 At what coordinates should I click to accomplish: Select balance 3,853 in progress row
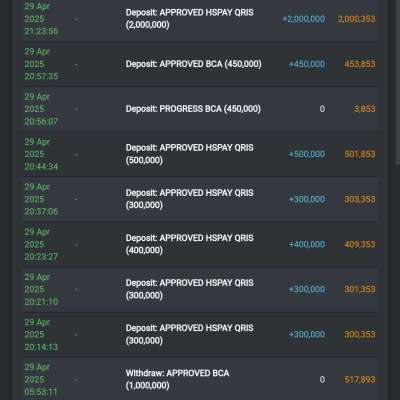(365, 109)
